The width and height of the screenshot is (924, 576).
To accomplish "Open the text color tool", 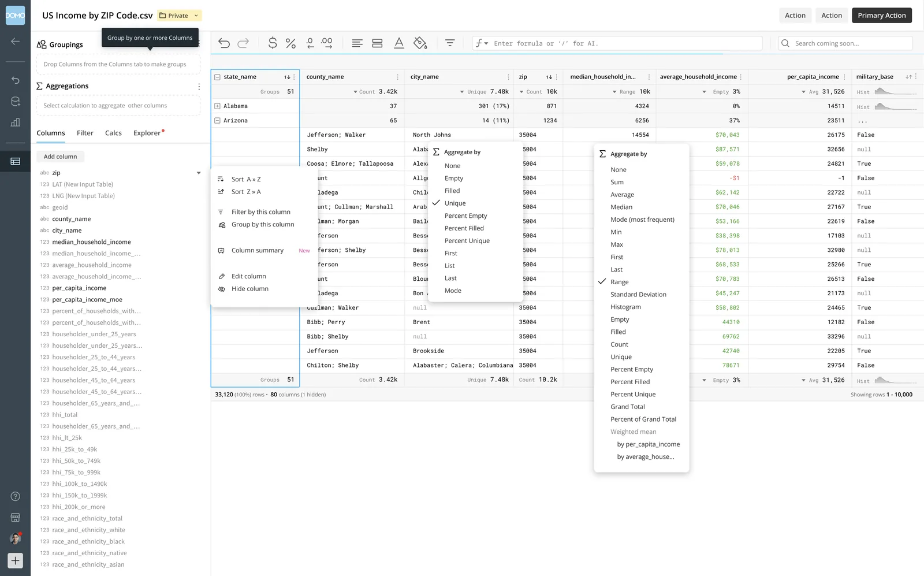I will tap(398, 43).
